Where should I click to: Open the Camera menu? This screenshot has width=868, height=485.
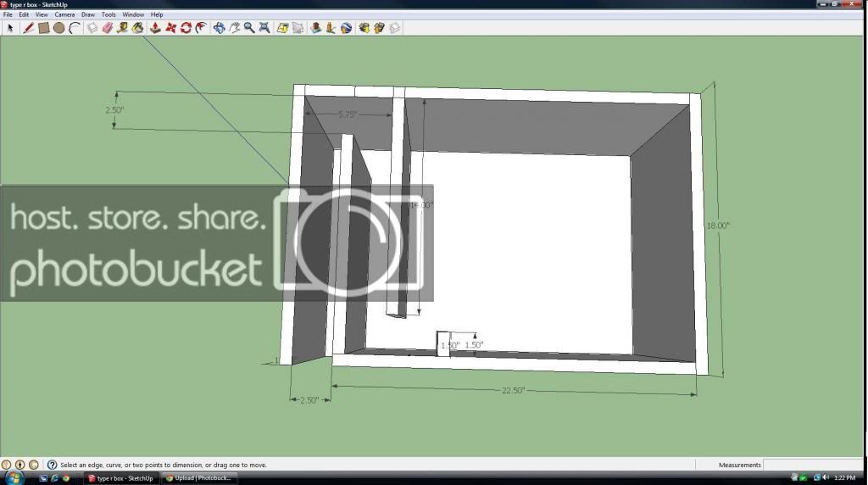(64, 15)
